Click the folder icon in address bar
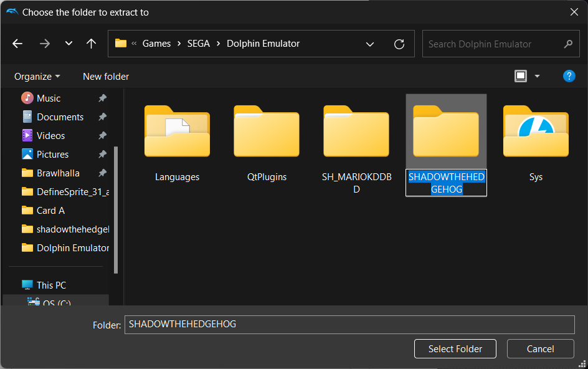 pyautogui.click(x=120, y=44)
